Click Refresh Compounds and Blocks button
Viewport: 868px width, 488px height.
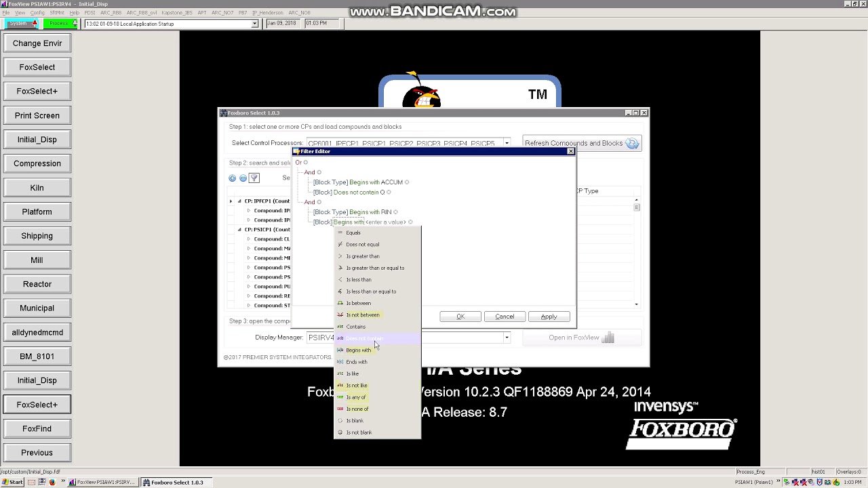coord(582,143)
